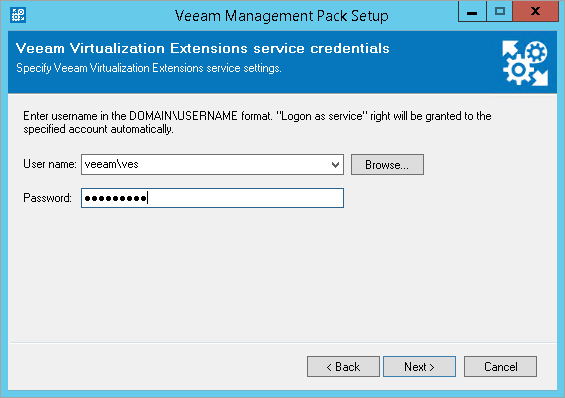Cancel the Veeam Management Pack setup
The width and height of the screenshot is (565, 398).
tap(501, 367)
